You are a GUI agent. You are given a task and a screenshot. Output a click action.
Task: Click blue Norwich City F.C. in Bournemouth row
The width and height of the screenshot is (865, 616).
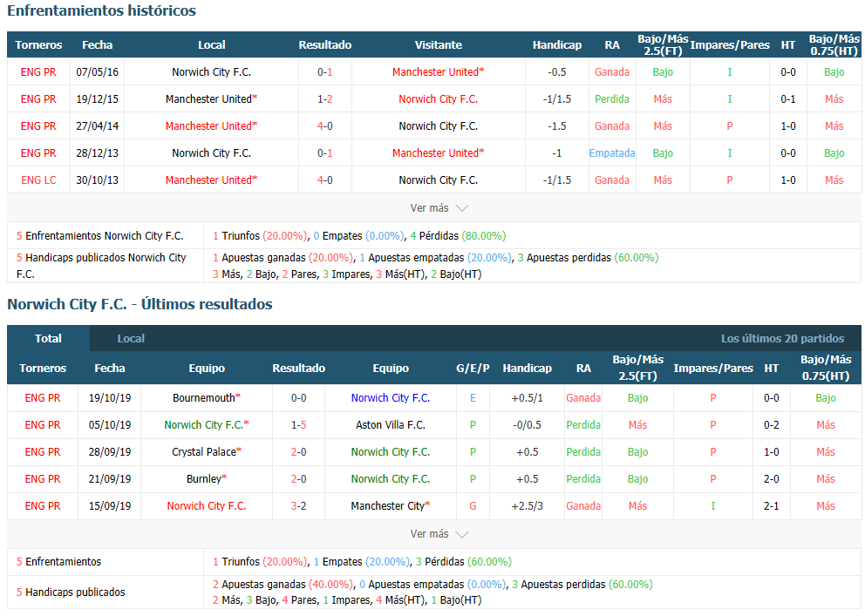click(391, 398)
